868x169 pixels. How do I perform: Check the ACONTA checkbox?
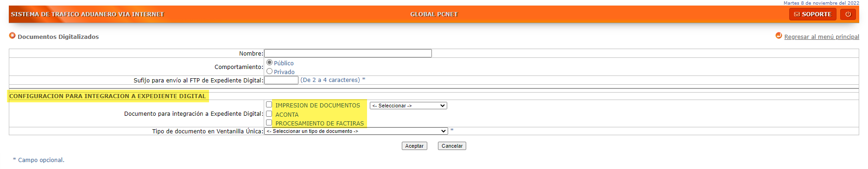point(269,114)
